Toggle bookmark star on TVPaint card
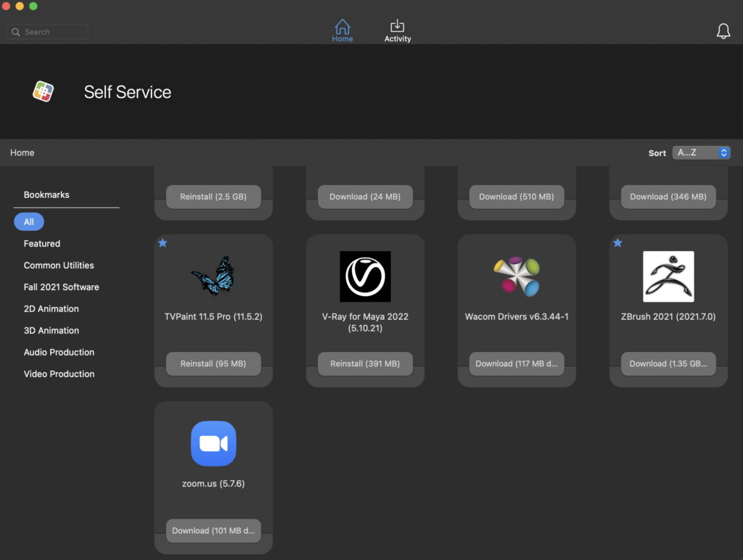Viewport: 743px width, 560px height. [x=163, y=243]
